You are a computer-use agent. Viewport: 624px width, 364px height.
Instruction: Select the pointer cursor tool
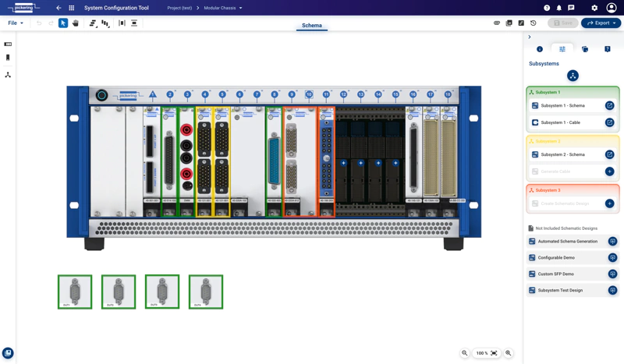[x=63, y=23]
